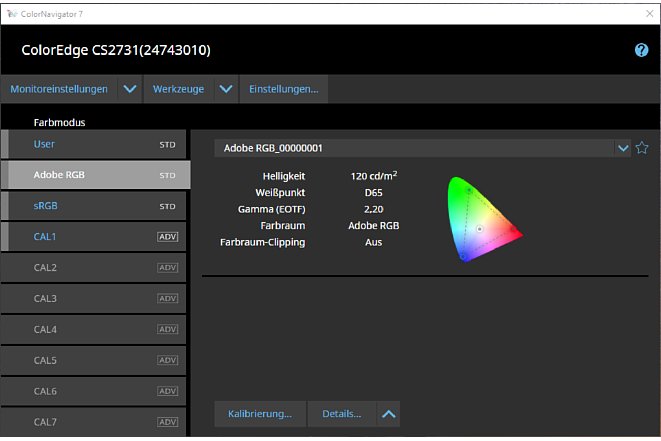Click the 120 cd/m² brightness value
This screenshot has width=661, height=441.
[373, 176]
